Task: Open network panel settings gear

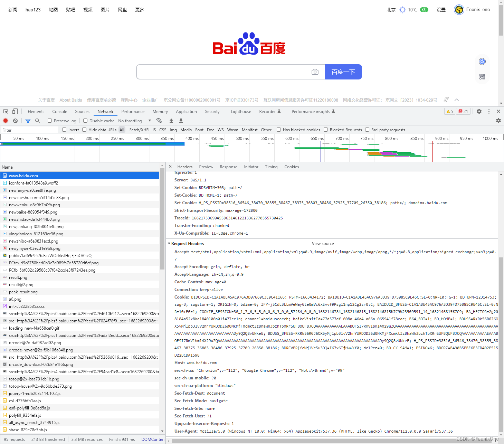Action: 498,121
